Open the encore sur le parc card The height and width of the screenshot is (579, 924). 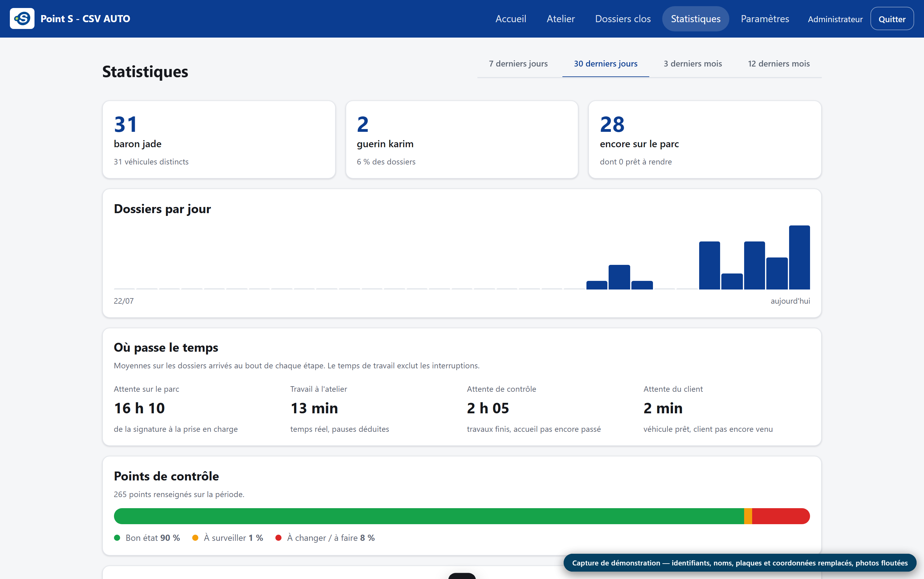pos(705,140)
